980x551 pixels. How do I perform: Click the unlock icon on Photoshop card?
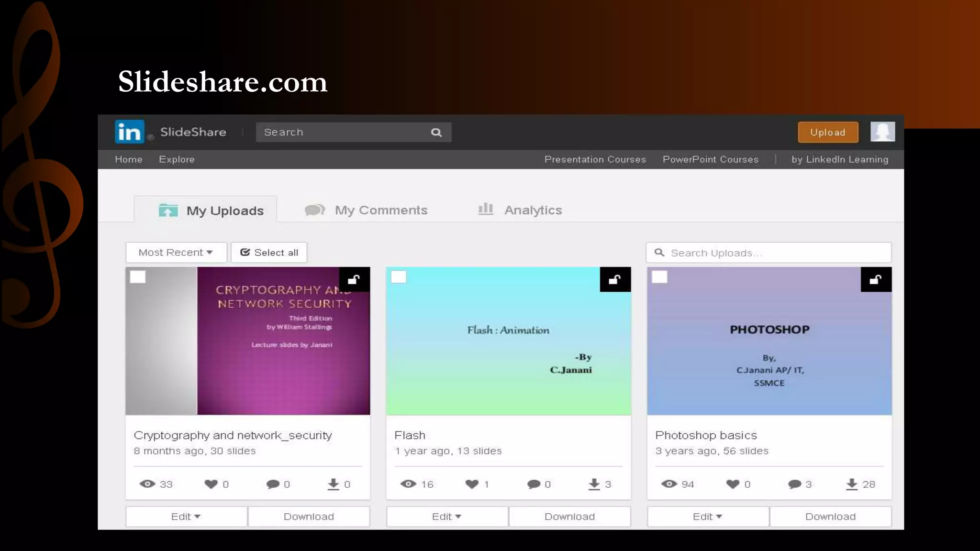click(876, 279)
